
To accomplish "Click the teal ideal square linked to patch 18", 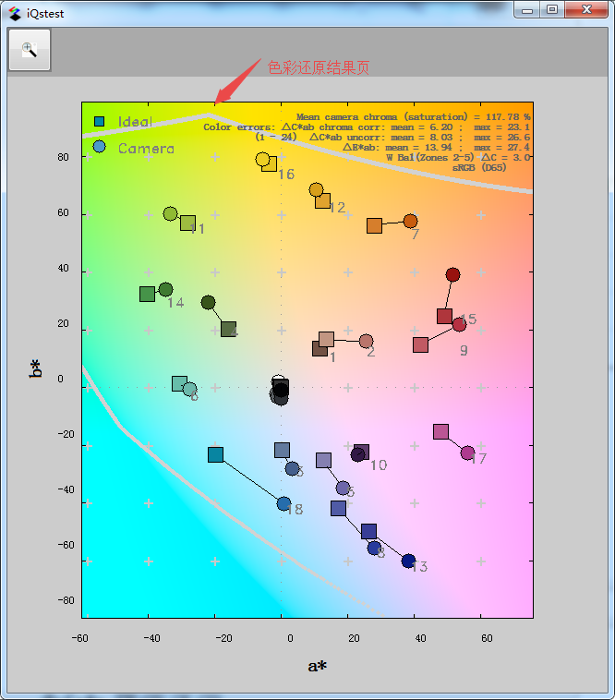I will click(215, 454).
